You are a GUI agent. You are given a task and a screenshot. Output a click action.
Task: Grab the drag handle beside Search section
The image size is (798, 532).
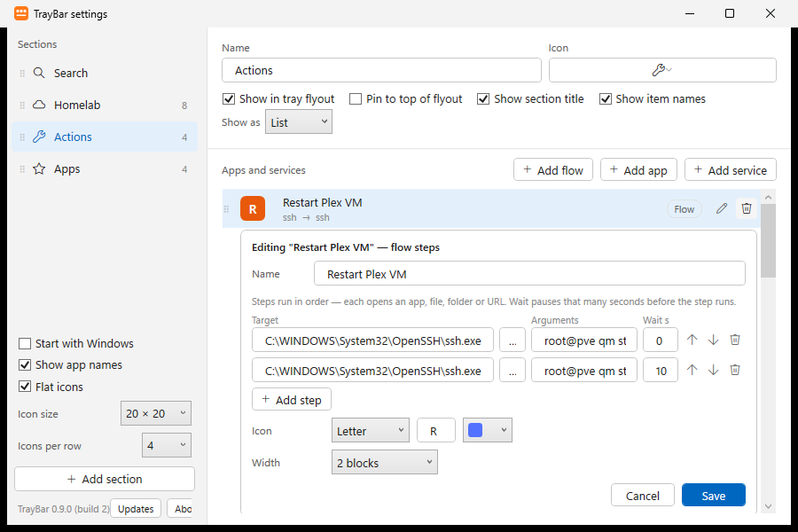click(x=22, y=74)
